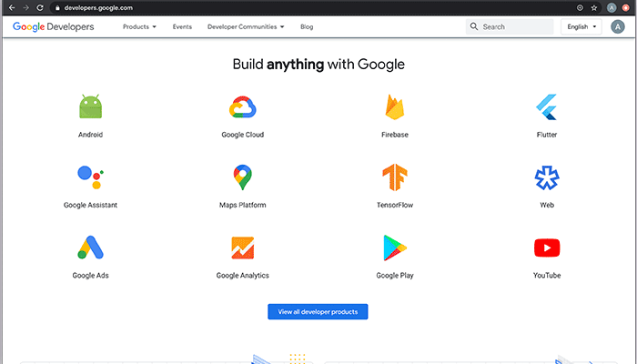Go to the Events menu item

pyautogui.click(x=182, y=27)
